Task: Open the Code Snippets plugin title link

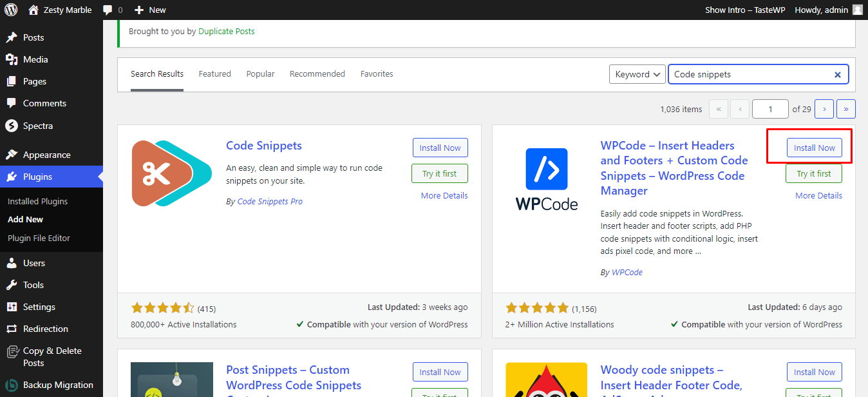Action: pos(264,146)
